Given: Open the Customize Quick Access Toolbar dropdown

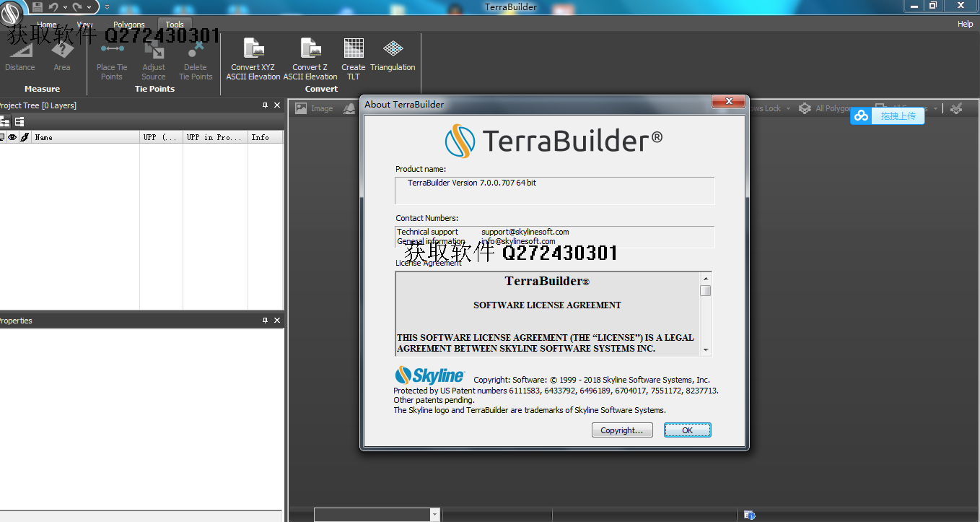Looking at the screenshot, I should [107, 7].
